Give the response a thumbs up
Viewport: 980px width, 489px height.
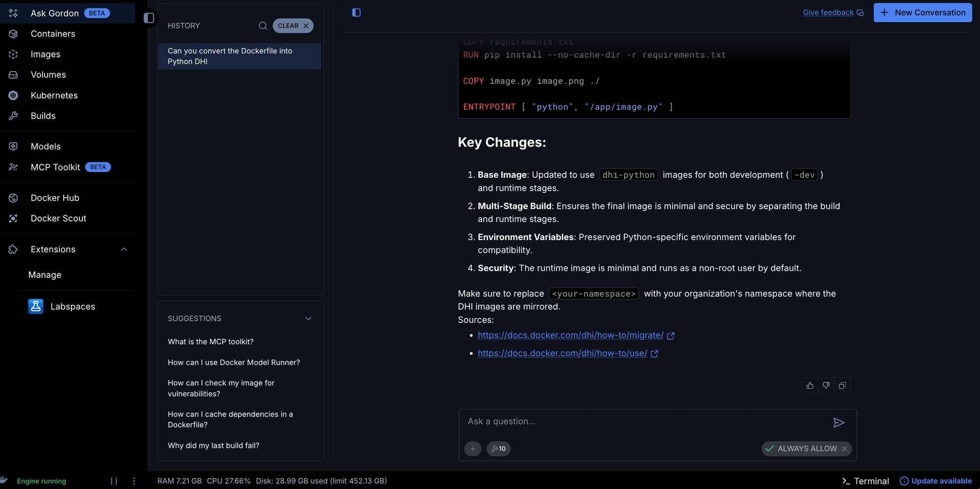(810, 386)
